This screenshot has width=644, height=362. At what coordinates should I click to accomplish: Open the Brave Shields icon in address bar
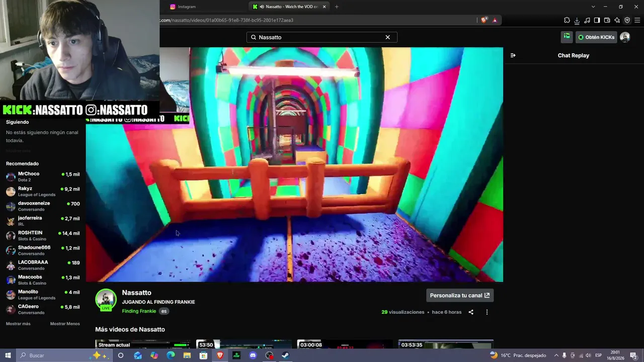[484, 20]
